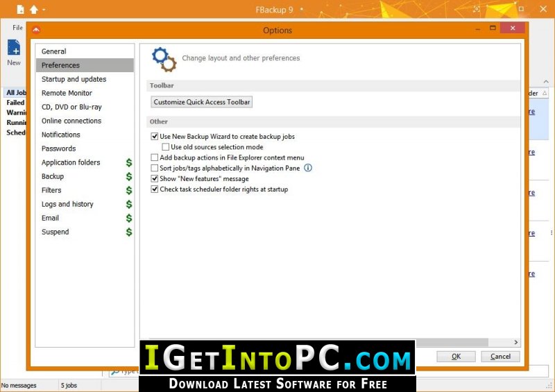Image resolution: width=555 pixels, height=392 pixels.
Task: Open the File menu in main window
Action: click(x=17, y=27)
